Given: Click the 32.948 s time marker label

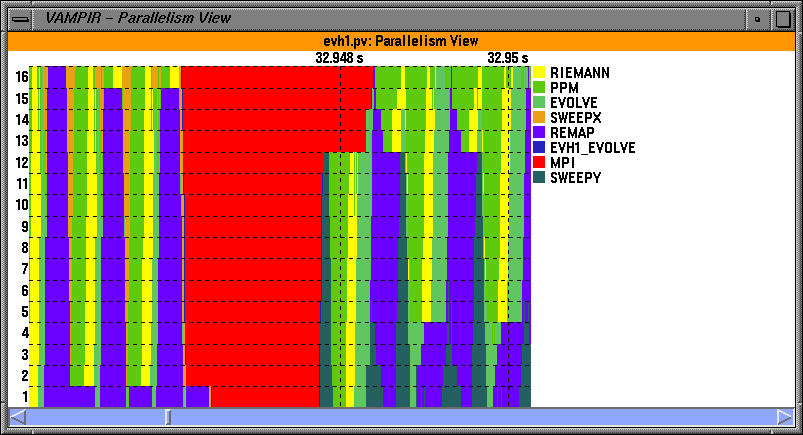Looking at the screenshot, I should tap(339, 58).
